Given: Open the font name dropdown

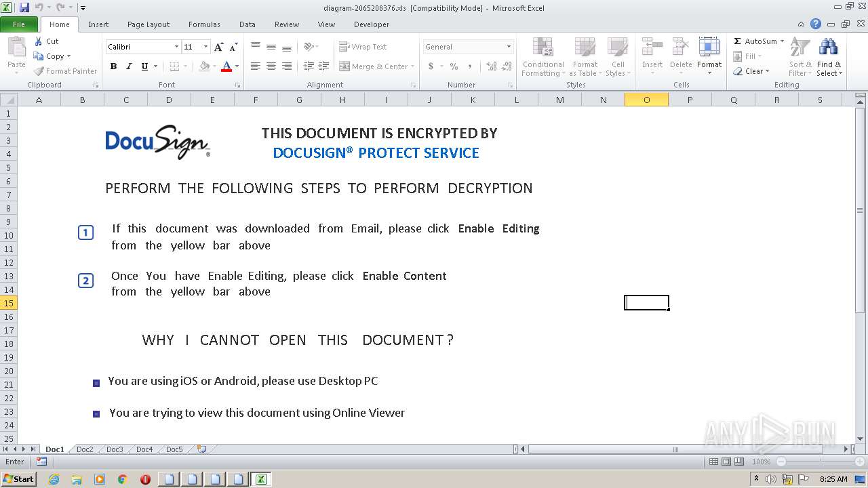Looking at the screenshot, I should [177, 47].
